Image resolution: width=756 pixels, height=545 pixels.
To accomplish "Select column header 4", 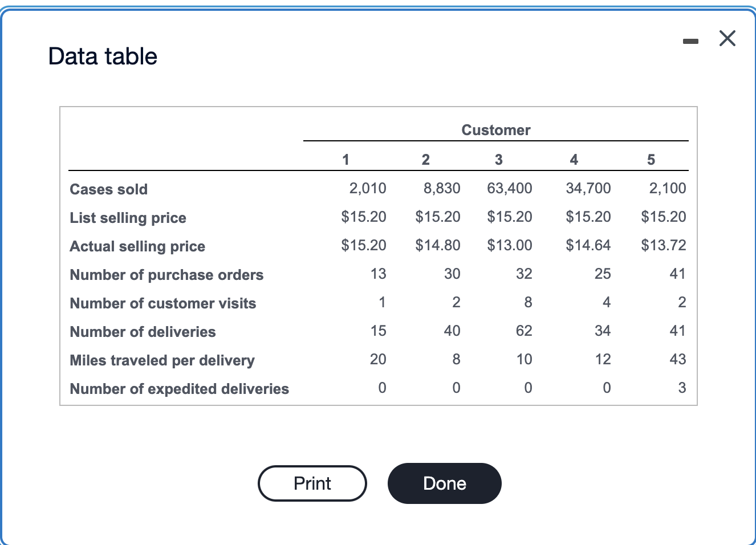I will [x=574, y=160].
